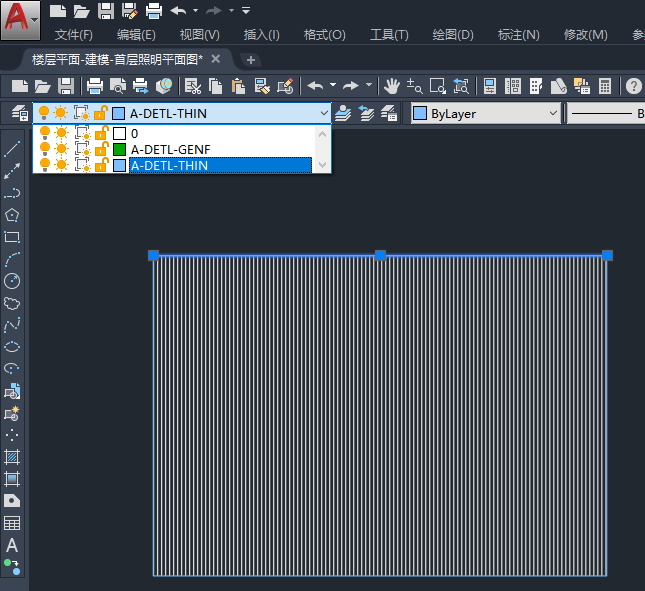
Task: Open the 格式(O) menu
Action: click(325, 35)
